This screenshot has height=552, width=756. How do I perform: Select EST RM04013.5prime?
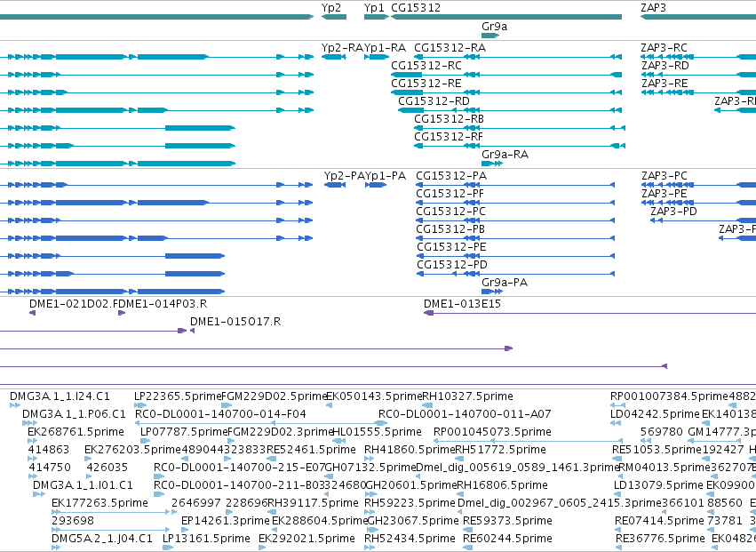[664, 468]
